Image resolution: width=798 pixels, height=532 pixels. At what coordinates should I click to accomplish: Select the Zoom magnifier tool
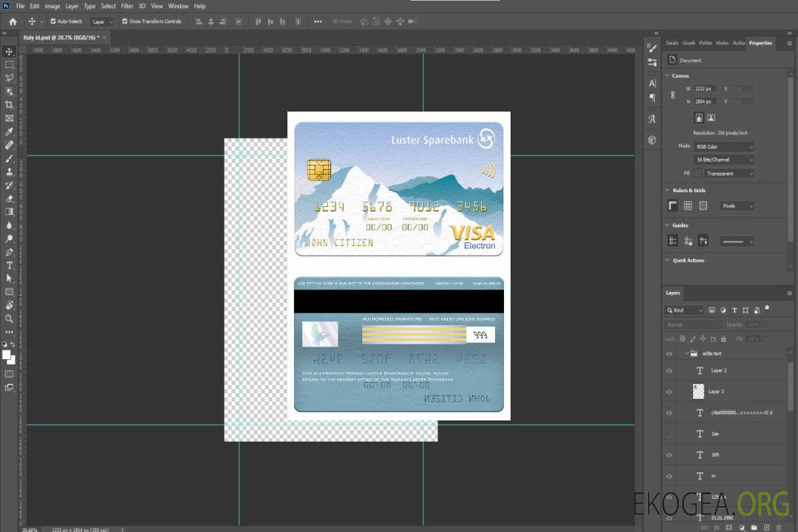coord(9,318)
